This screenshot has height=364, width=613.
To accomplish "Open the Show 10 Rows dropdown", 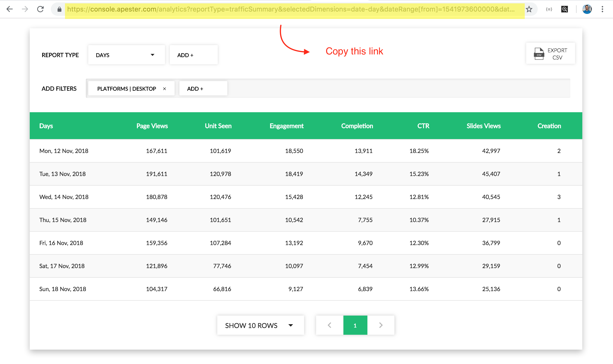I will coord(260,325).
